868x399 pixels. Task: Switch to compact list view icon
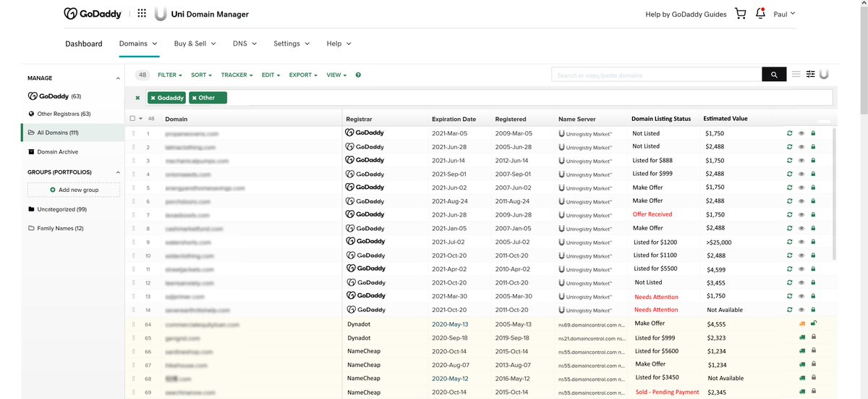click(796, 75)
